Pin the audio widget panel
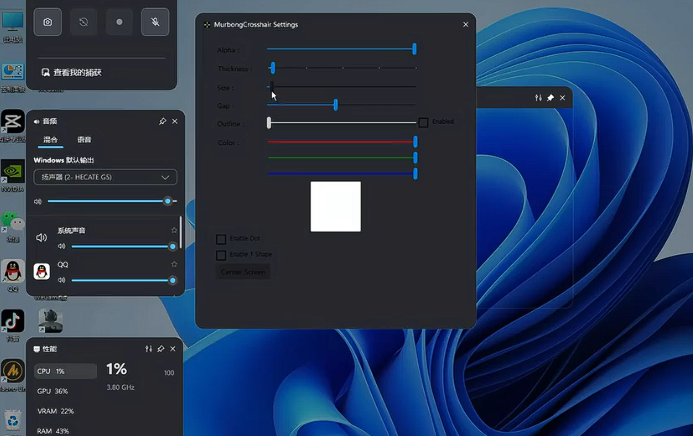 (162, 121)
